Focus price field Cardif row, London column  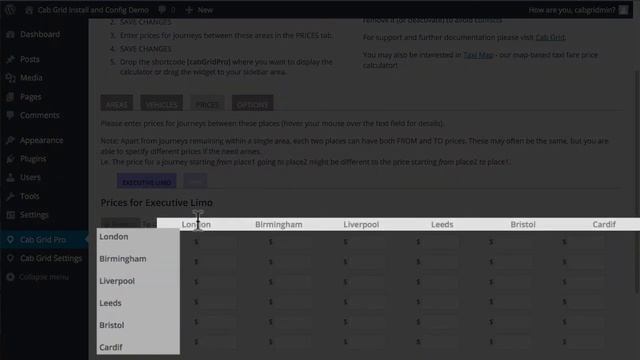coord(218,342)
